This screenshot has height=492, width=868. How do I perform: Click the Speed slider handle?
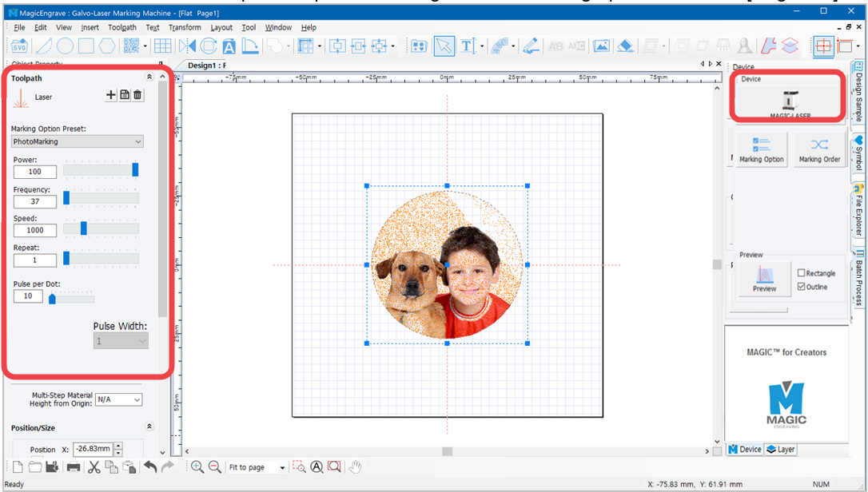click(x=84, y=228)
